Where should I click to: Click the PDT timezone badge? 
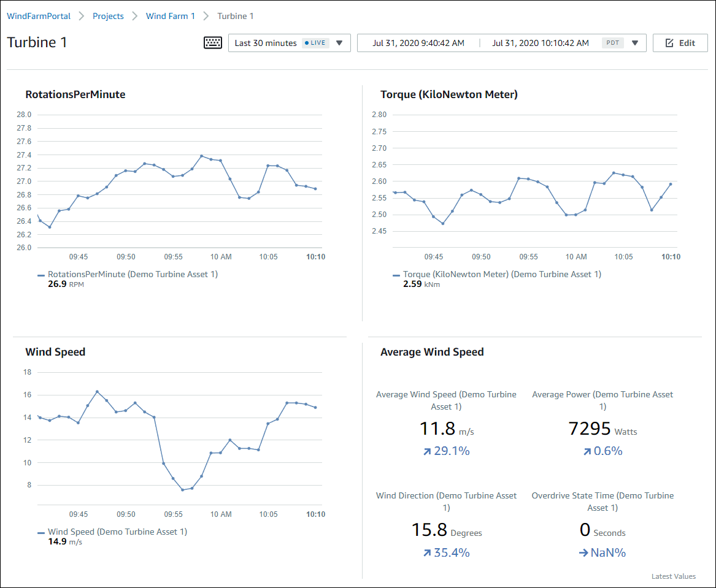coord(612,42)
